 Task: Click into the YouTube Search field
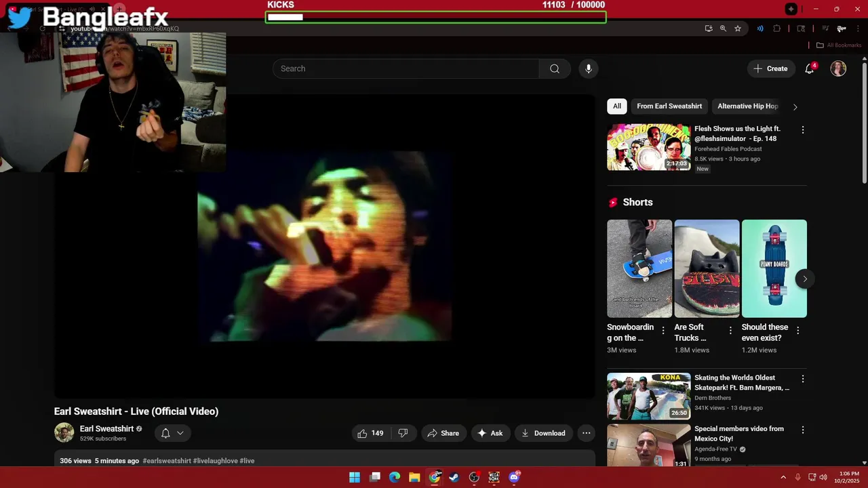tap(406, 68)
